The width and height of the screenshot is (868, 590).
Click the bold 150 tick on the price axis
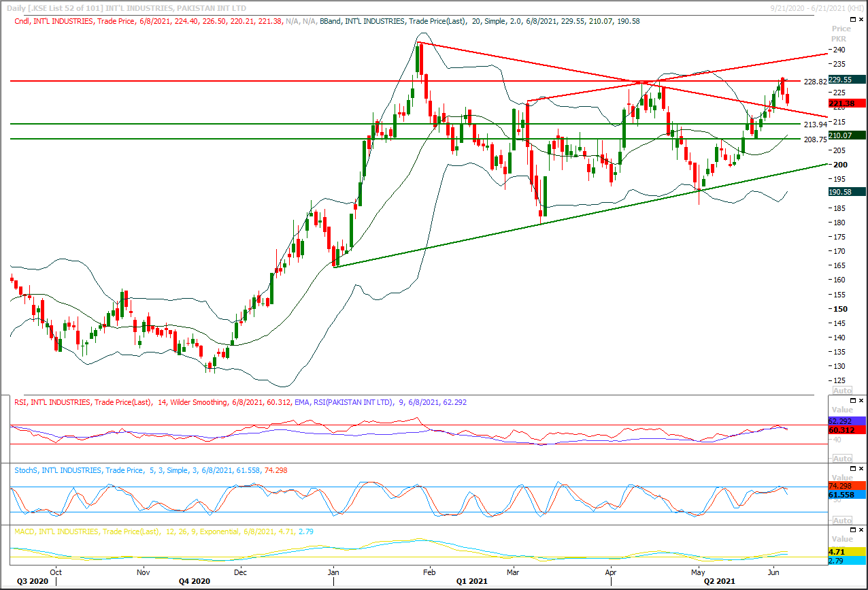click(x=839, y=309)
